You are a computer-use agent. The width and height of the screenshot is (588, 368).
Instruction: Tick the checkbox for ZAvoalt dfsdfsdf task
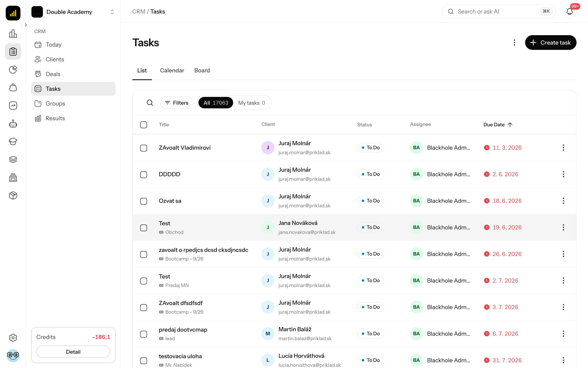click(144, 307)
